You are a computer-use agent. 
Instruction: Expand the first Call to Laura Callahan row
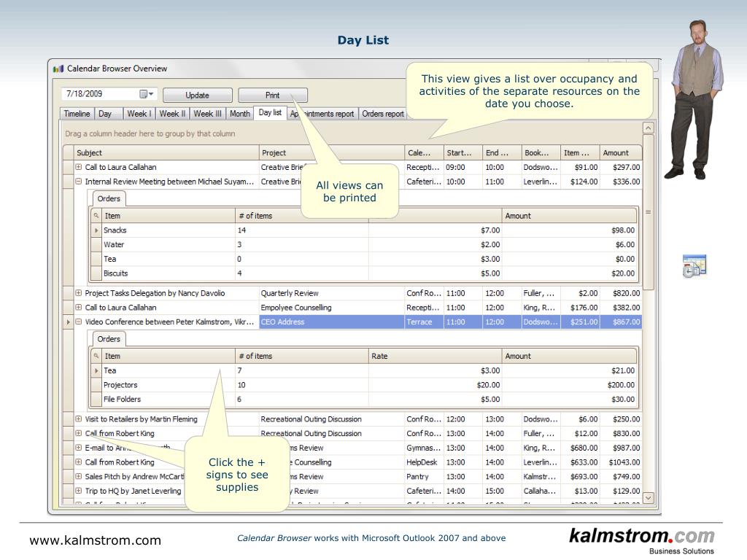pyautogui.click(x=79, y=167)
